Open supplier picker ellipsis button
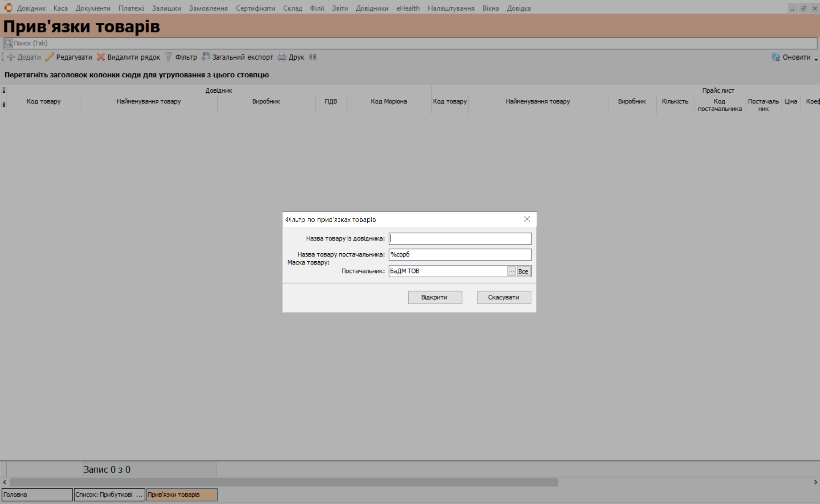This screenshot has height=504, width=820. click(512, 271)
